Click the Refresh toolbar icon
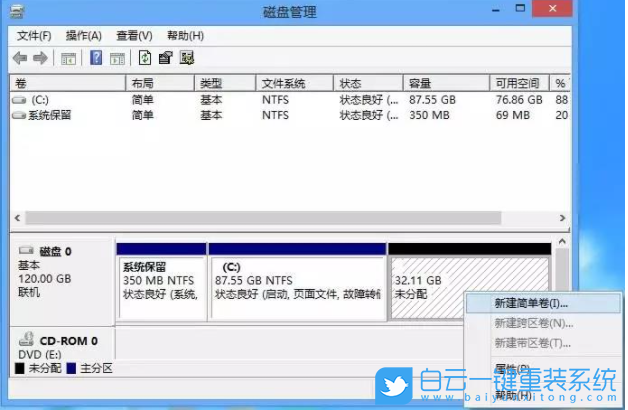This screenshot has width=628, height=410. click(145, 58)
